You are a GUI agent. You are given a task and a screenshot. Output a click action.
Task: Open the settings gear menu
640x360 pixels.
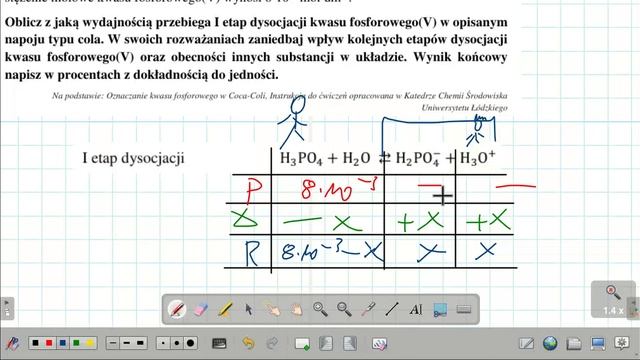622,343
